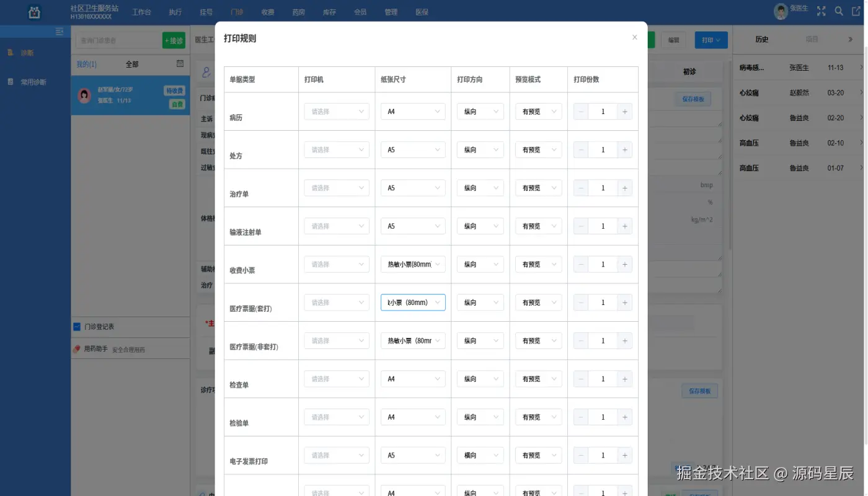
Task: Open the 会员 menu
Action: point(360,12)
